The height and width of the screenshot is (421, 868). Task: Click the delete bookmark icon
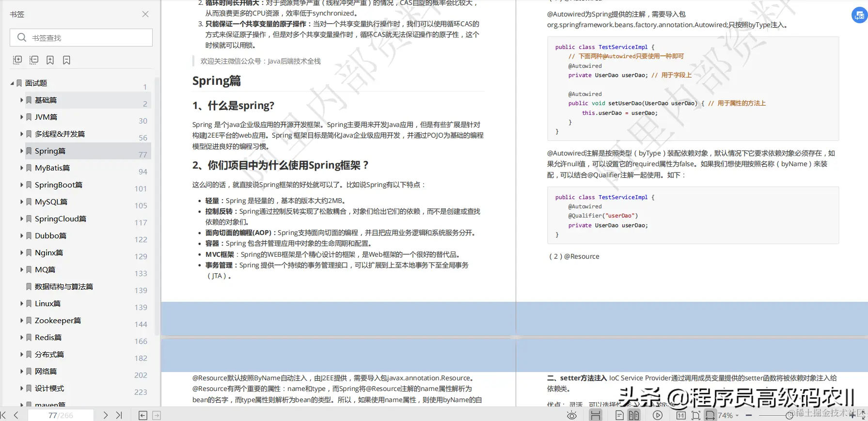point(66,60)
